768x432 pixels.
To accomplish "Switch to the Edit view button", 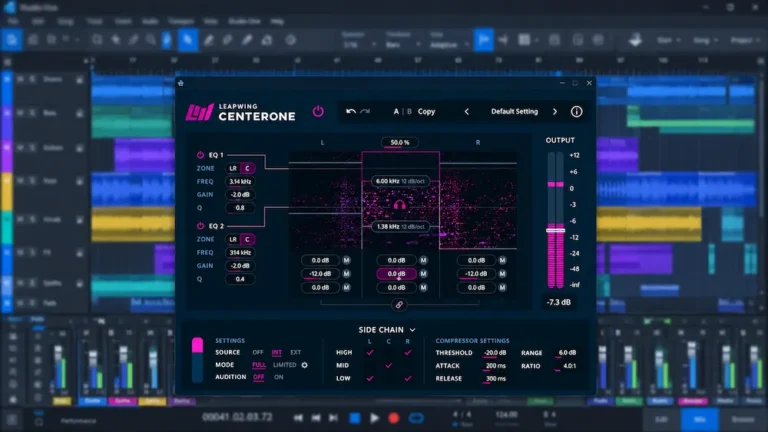I will 661,420.
